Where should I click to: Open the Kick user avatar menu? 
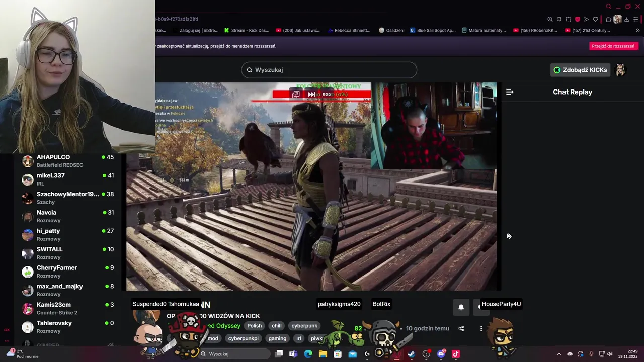(620, 70)
